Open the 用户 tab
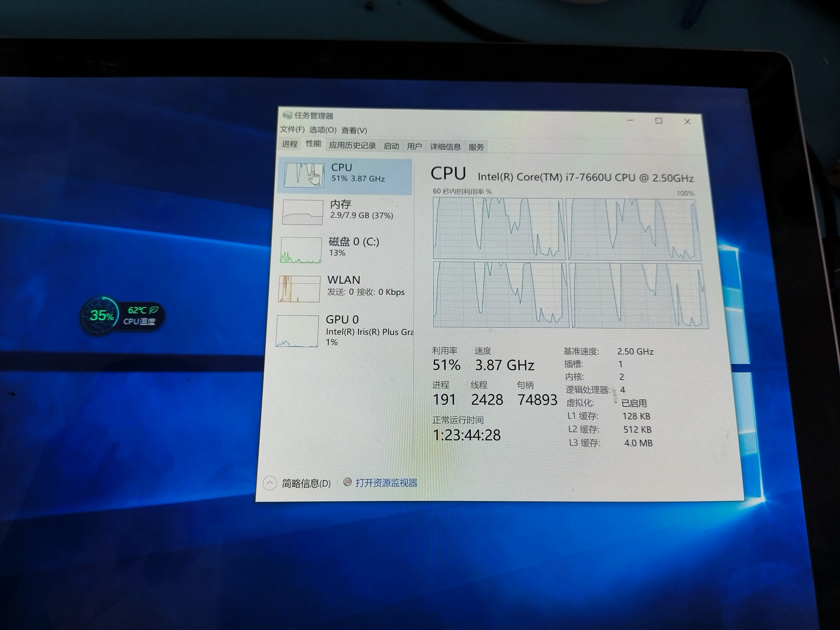840x630 pixels. point(414,147)
